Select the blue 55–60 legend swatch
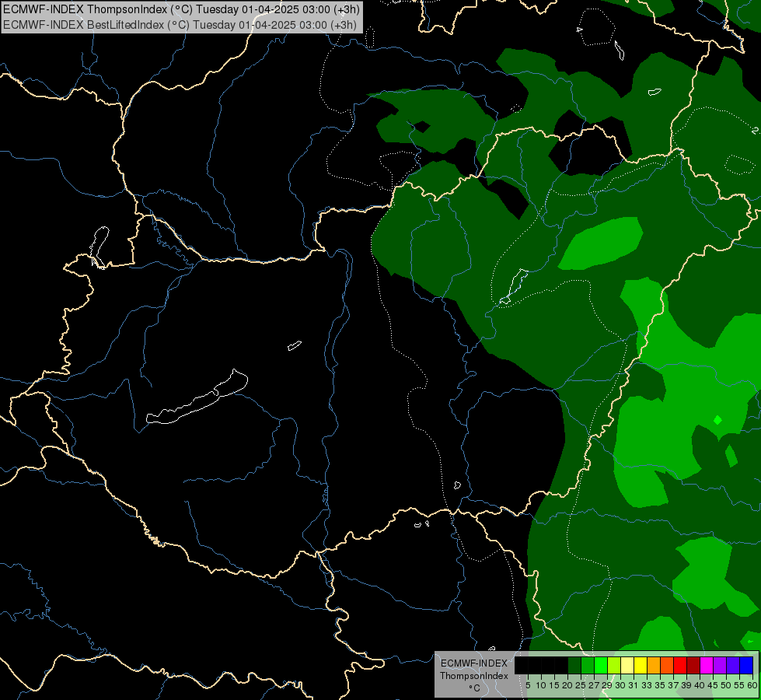The image size is (761, 700). coord(746,665)
